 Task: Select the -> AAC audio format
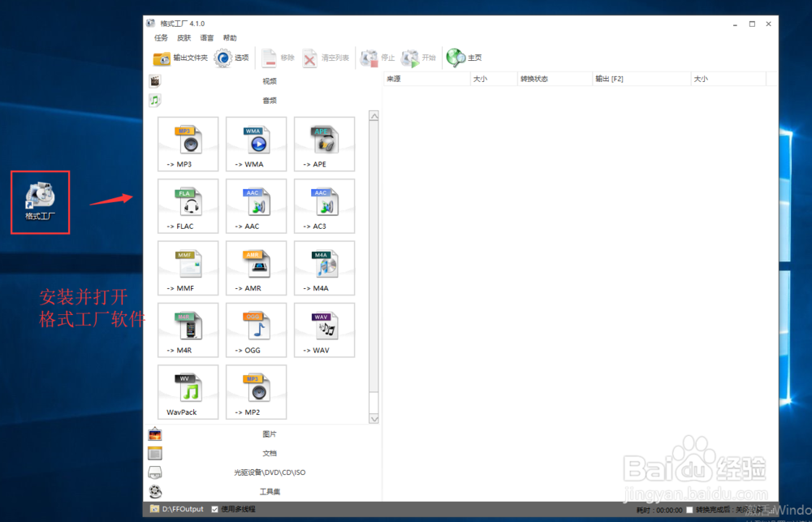coord(256,206)
